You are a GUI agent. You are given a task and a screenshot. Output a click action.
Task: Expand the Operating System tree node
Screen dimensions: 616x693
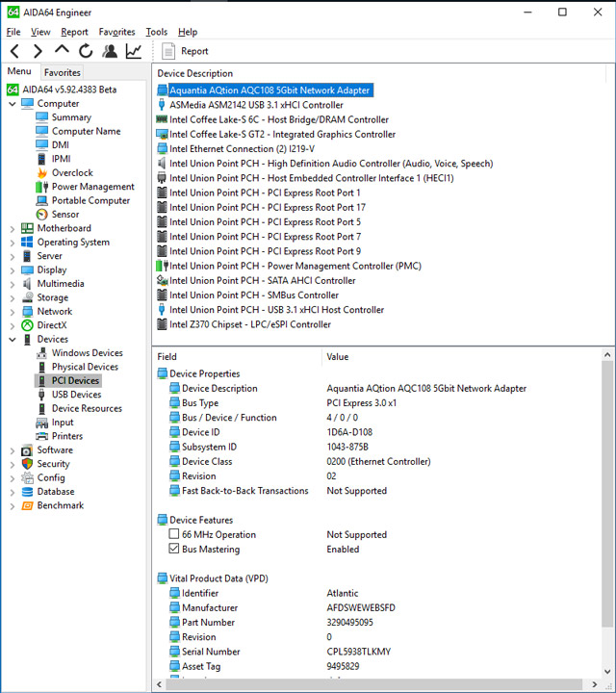click(13, 243)
